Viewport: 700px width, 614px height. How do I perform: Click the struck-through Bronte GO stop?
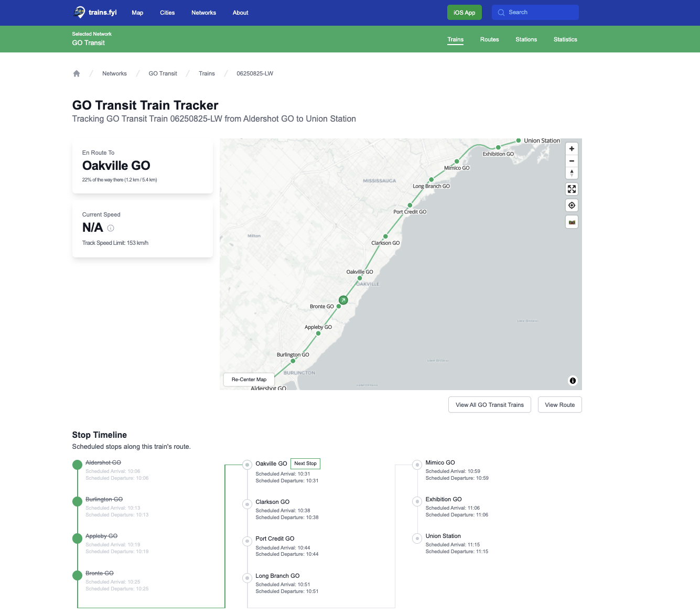pyautogui.click(x=99, y=573)
